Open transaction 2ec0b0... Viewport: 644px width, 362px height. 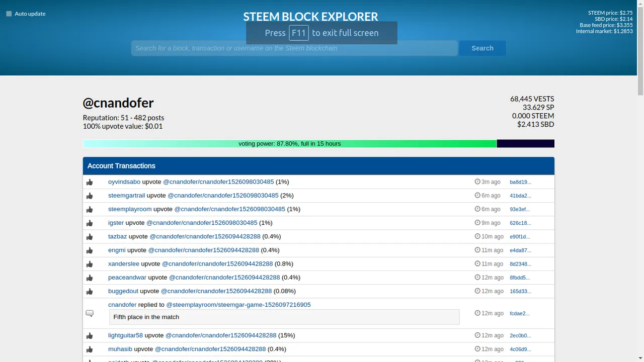tap(520, 335)
